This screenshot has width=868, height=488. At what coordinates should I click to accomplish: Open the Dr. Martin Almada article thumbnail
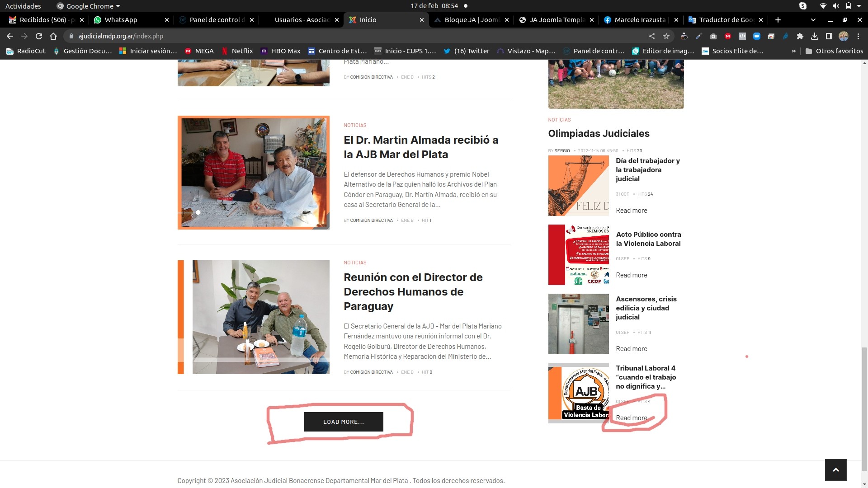pos(253,173)
